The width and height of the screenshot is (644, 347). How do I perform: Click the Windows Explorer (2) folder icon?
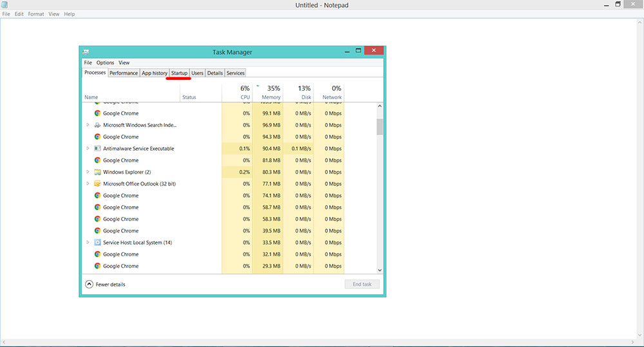click(97, 172)
